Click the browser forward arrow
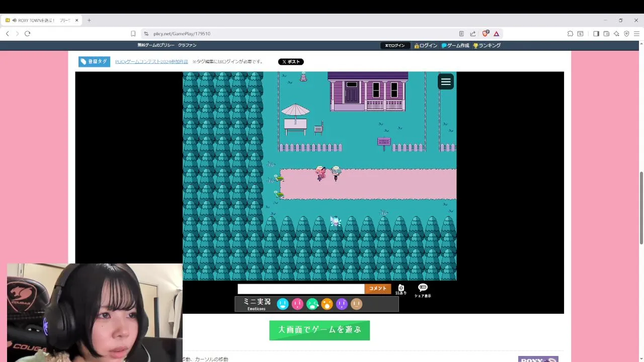 point(17,34)
